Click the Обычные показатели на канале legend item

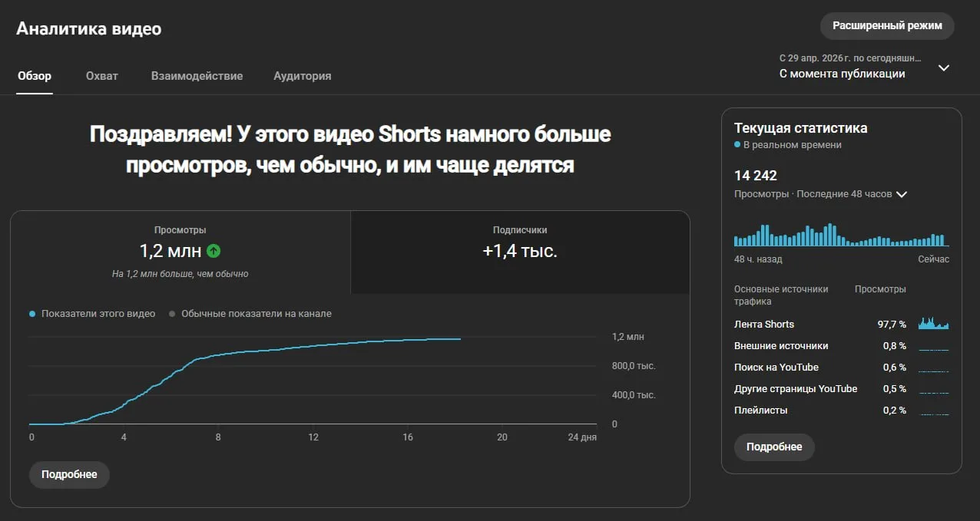250,314
